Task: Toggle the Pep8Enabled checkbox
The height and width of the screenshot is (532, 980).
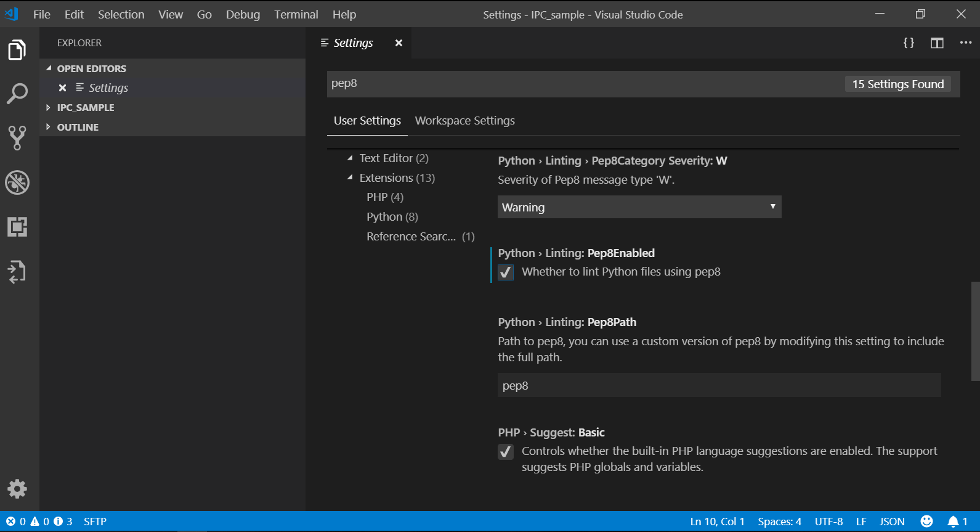Action: (506, 272)
